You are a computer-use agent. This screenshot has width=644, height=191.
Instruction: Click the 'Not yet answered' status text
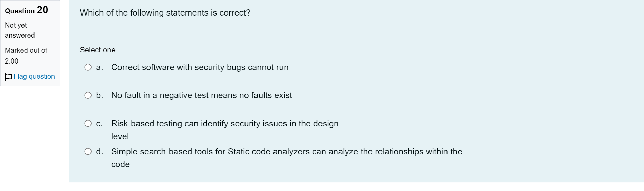(x=20, y=30)
